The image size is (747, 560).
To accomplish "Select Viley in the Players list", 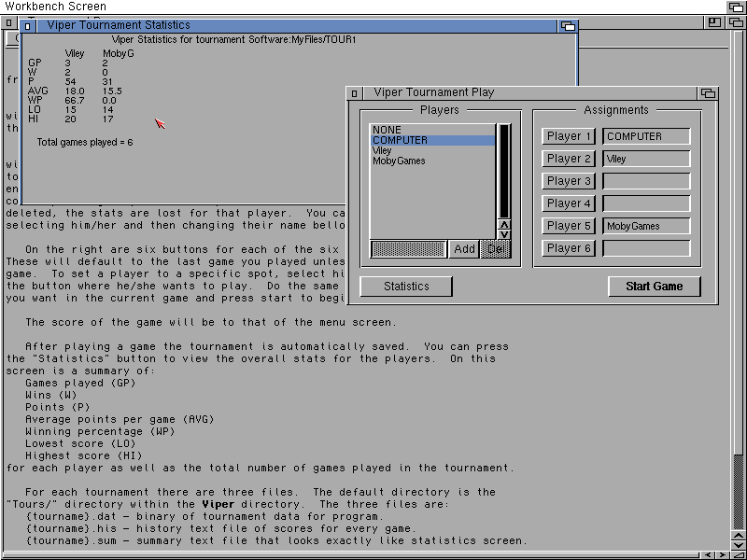I will (x=433, y=150).
